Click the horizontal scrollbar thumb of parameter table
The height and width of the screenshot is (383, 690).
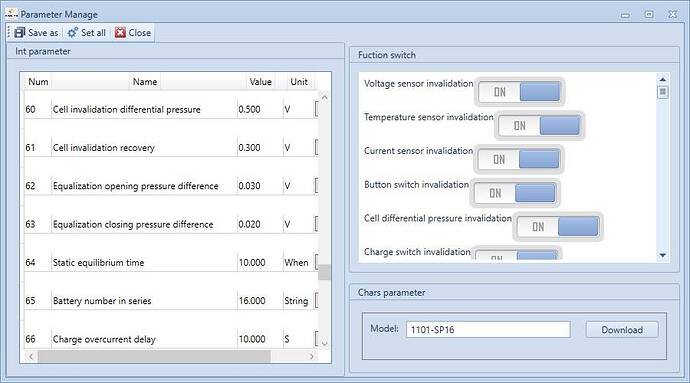coord(154,356)
